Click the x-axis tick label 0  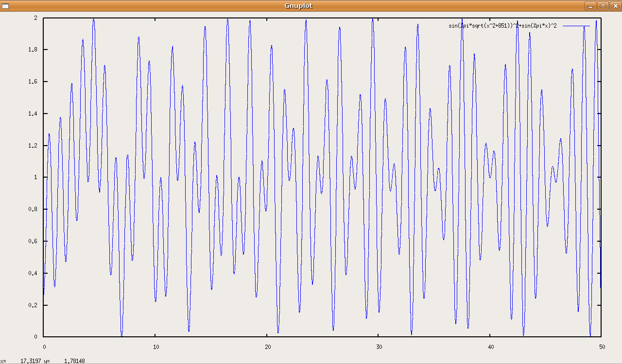pos(44,347)
